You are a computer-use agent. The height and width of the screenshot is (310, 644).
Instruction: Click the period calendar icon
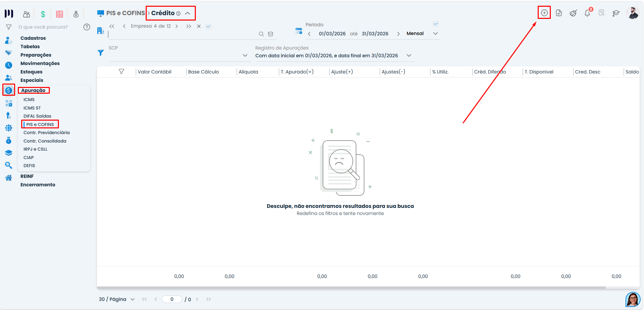(299, 31)
